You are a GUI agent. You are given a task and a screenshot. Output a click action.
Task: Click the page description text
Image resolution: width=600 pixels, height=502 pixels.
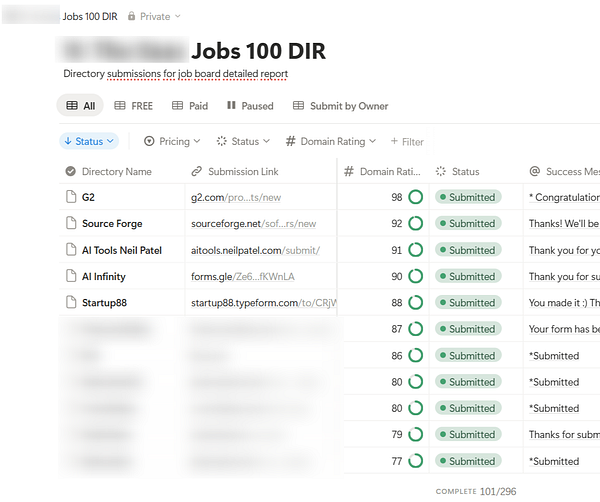click(176, 73)
